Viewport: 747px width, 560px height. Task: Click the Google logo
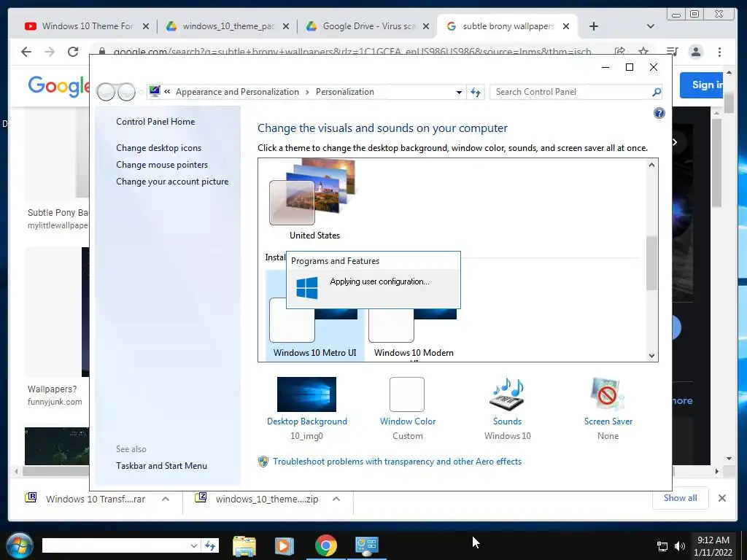pos(58,87)
